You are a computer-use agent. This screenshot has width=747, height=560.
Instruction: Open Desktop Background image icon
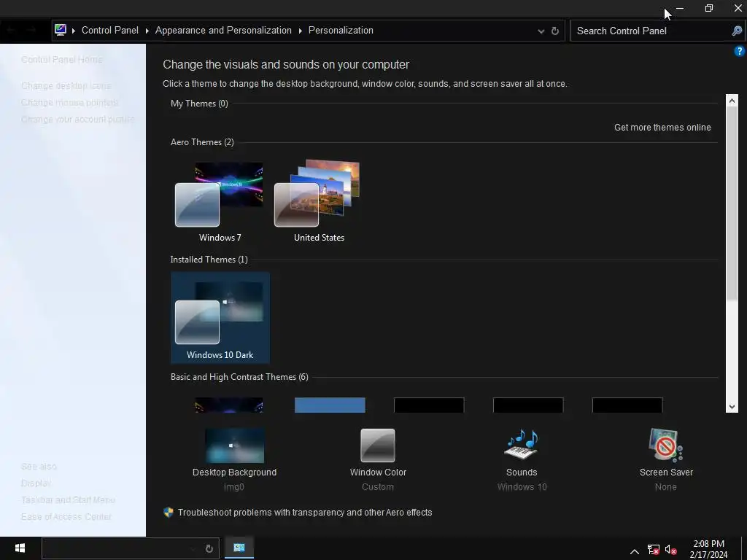pos(234,446)
